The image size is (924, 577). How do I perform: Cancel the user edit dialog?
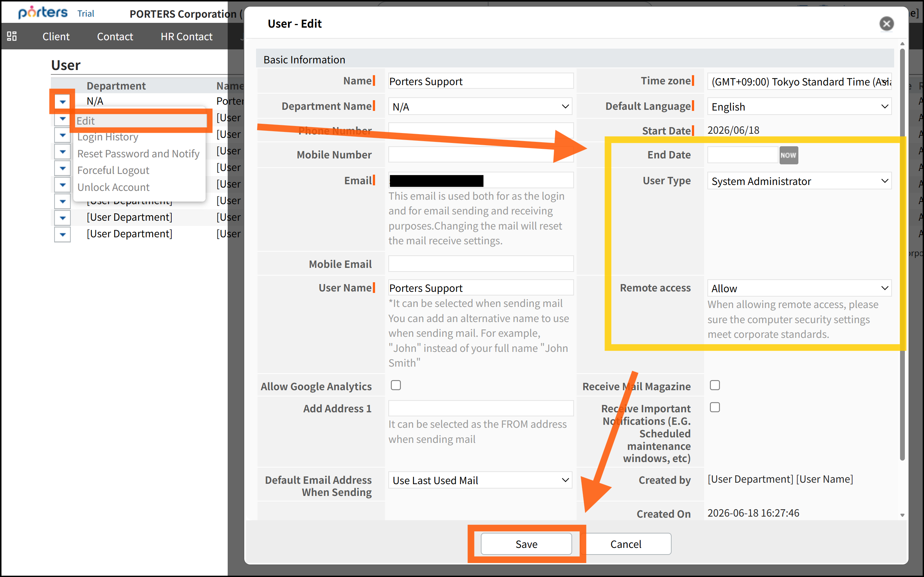[x=626, y=544]
